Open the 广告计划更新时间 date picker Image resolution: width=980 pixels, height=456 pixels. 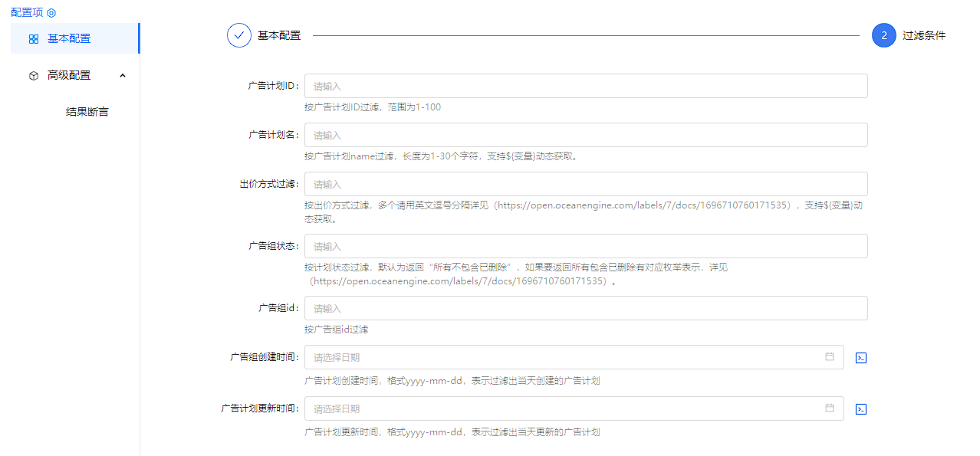560,408
